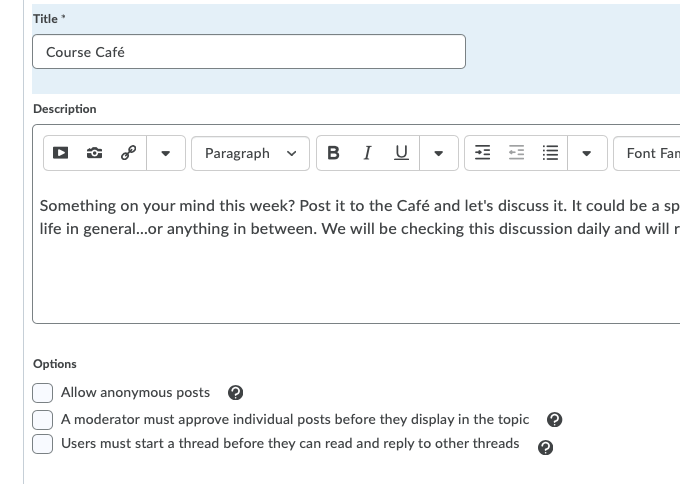The height and width of the screenshot is (484, 680).
Task: Tick Users must start a thread checkbox
Action: click(43, 444)
